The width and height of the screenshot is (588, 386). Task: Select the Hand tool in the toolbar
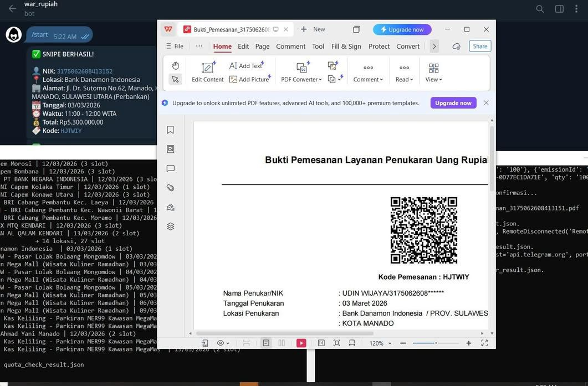[x=176, y=65]
